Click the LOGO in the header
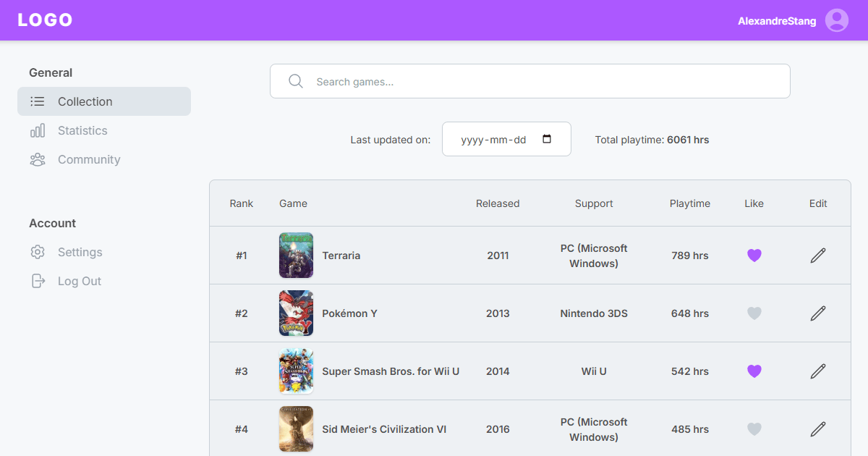 pyautogui.click(x=45, y=20)
